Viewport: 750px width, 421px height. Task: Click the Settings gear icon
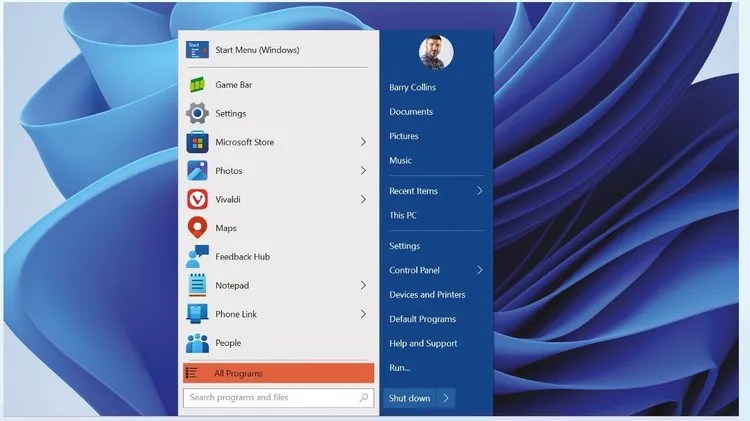click(x=197, y=113)
